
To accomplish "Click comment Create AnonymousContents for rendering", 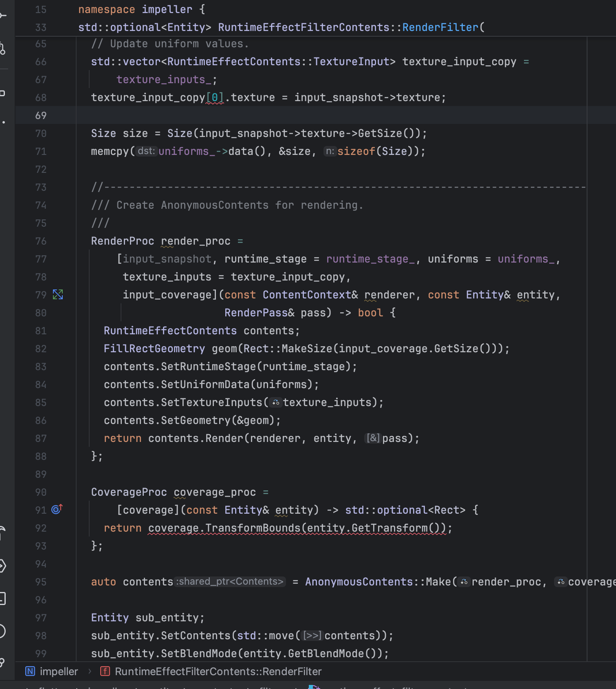I will coord(227,205).
